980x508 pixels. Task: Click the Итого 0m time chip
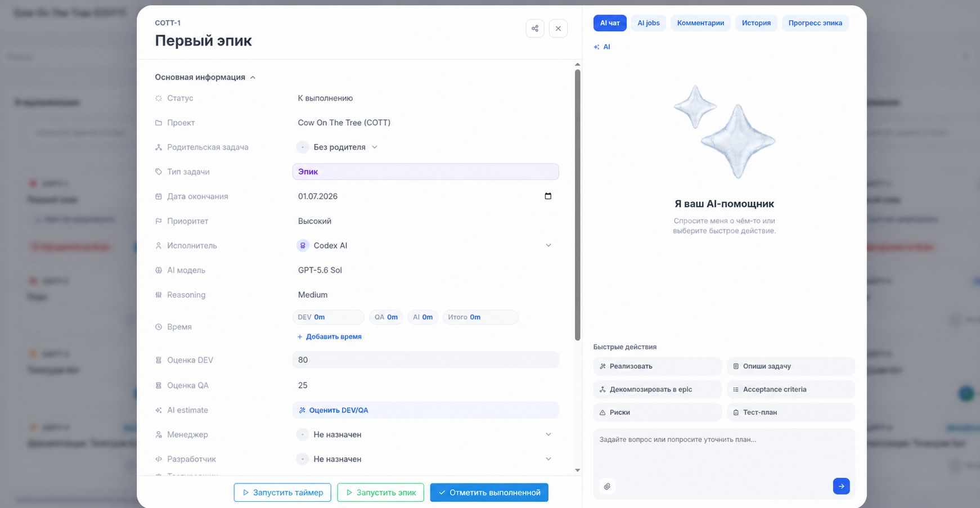click(x=480, y=317)
